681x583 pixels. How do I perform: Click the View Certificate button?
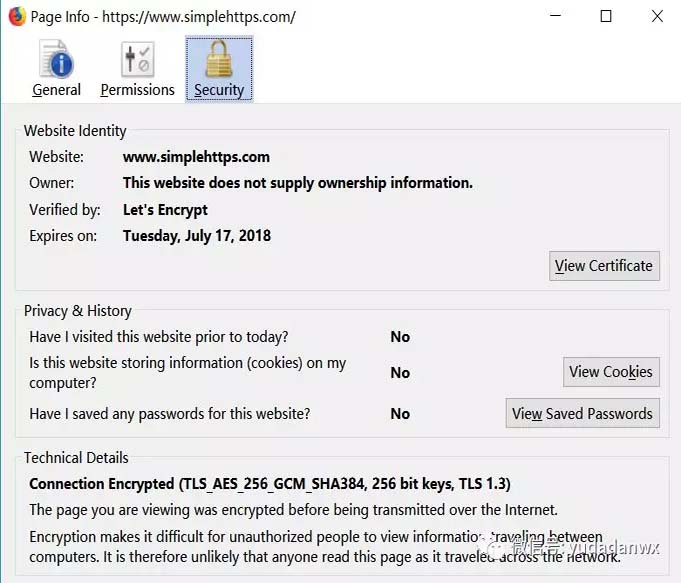[x=604, y=265]
